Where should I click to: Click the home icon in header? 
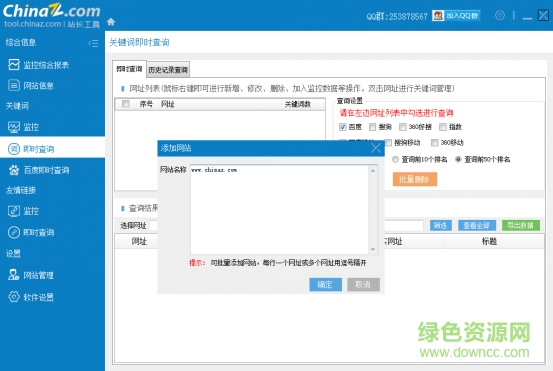coord(111,22)
